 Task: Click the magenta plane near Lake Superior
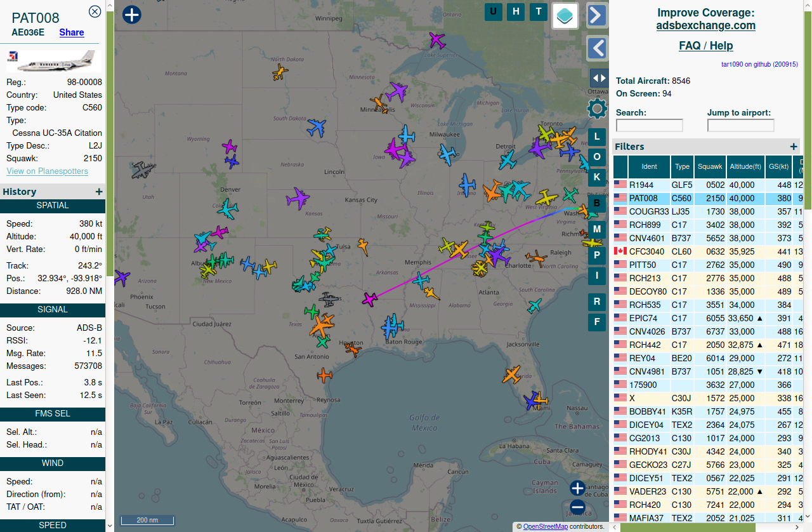coord(437,40)
